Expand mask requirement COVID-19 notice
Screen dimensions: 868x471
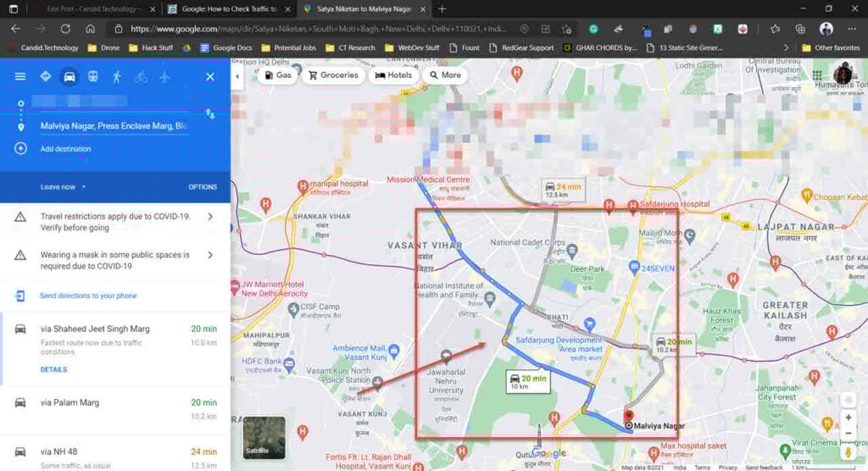click(115, 260)
